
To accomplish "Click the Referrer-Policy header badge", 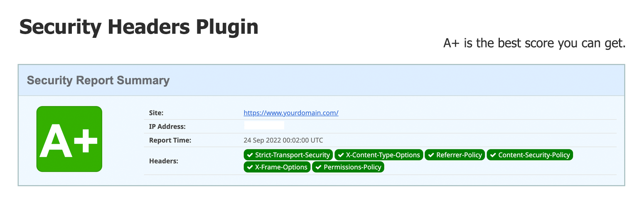I will (455, 155).
